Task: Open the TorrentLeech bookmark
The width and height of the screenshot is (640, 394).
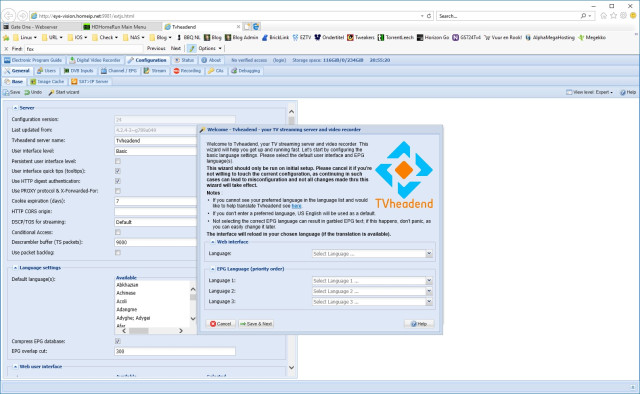Action: (x=396, y=38)
